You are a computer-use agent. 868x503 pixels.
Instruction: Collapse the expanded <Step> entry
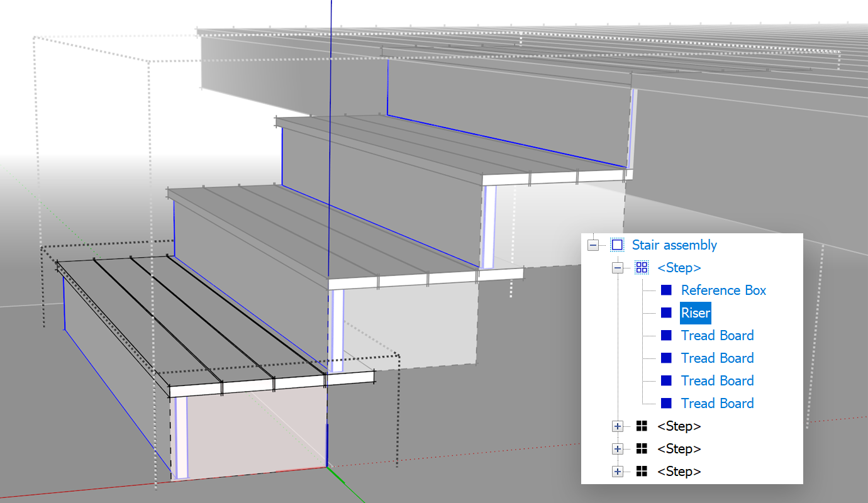[x=617, y=267]
